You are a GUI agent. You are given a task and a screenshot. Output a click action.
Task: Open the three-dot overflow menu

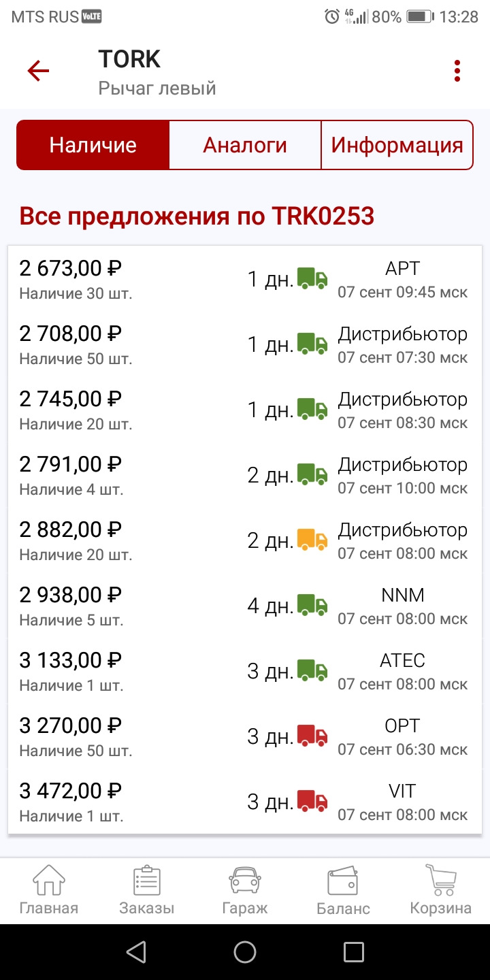457,71
